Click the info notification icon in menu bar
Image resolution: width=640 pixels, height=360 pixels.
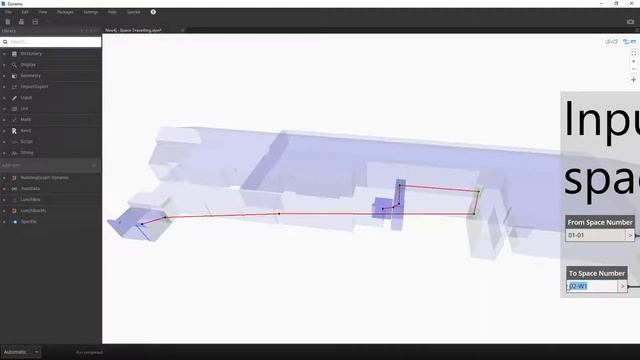pyautogui.click(x=153, y=12)
